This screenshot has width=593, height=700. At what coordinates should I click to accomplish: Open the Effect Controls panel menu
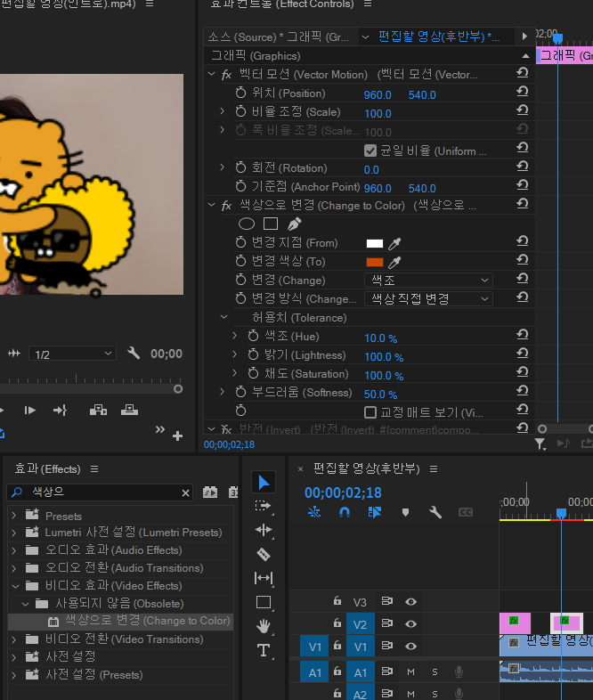point(368,4)
